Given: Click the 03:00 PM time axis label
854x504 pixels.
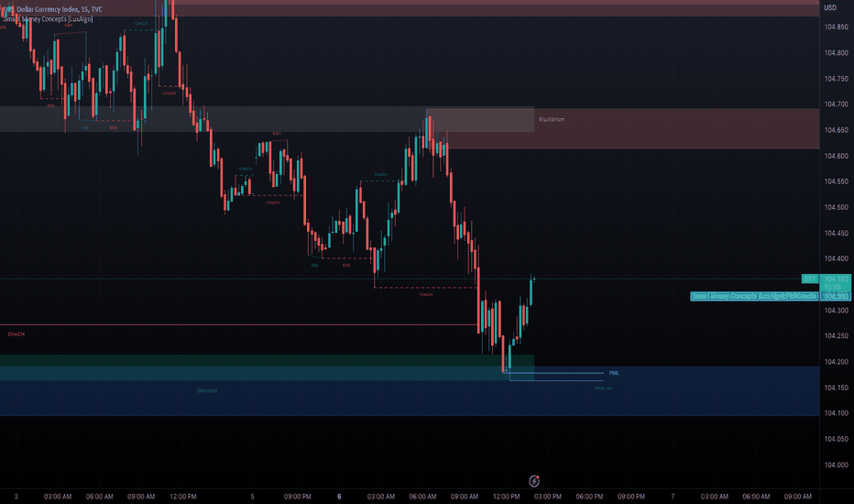Looking at the screenshot, I should tap(548, 497).
